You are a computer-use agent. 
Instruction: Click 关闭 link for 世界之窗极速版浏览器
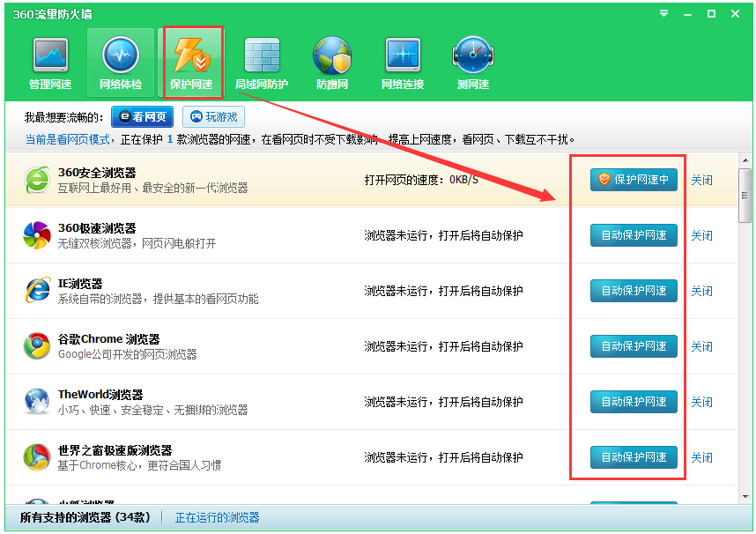tap(701, 457)
